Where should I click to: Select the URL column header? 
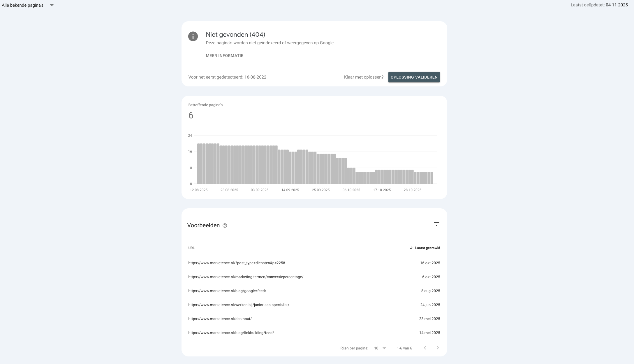pyautogui.click(x=191, y=248)
